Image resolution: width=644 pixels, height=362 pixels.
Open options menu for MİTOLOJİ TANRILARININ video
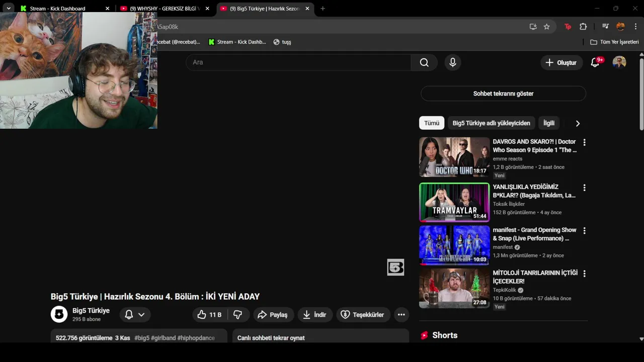[x=584, y=274]
